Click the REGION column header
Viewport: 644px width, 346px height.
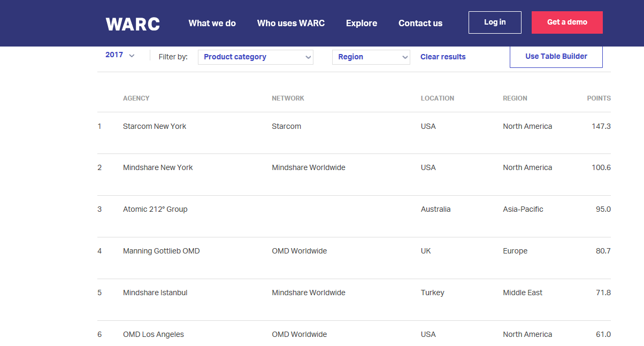pos(515,98)
